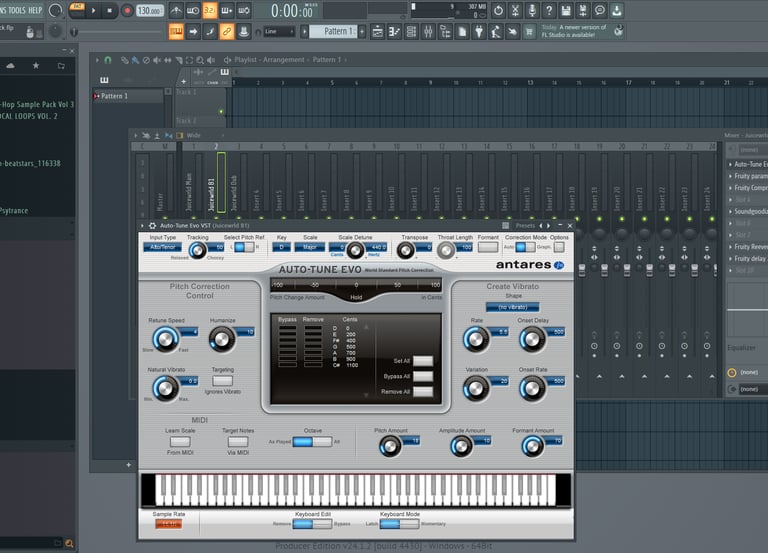768x553 pixels.
Task: Click the Sample Rate orange display
Action: pyautogui.click(x=168, y=524)
